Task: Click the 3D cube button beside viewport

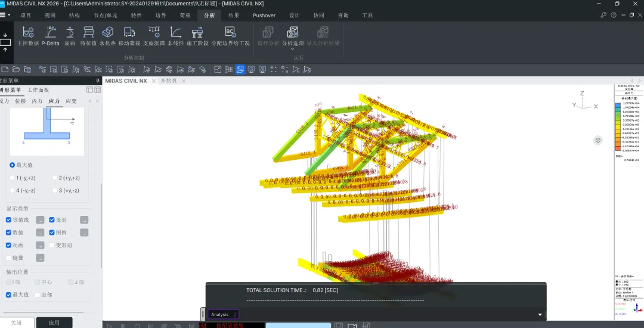Action: (598, 140)
